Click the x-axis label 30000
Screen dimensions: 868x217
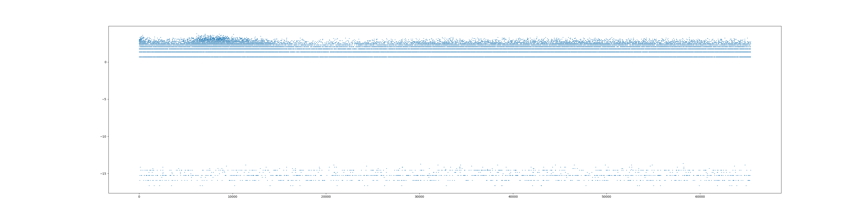pos(419,196)
